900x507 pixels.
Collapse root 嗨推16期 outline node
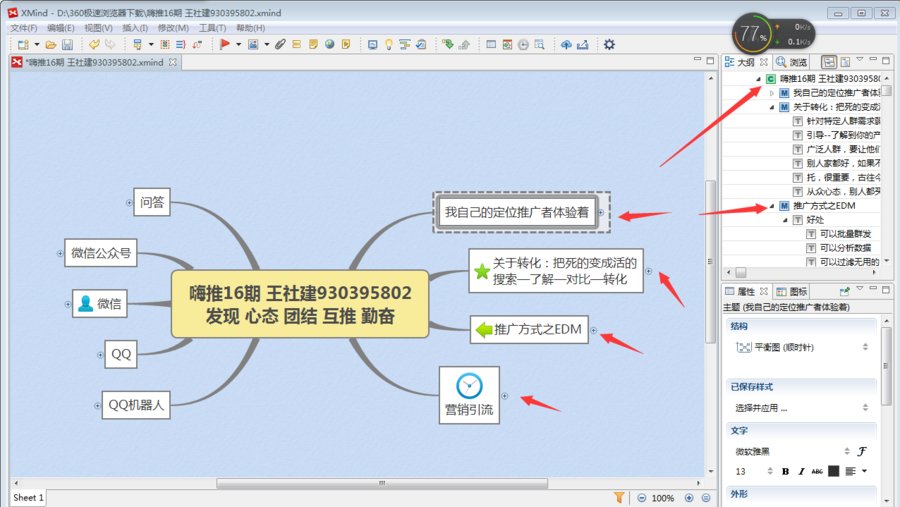tap(758, 79)
